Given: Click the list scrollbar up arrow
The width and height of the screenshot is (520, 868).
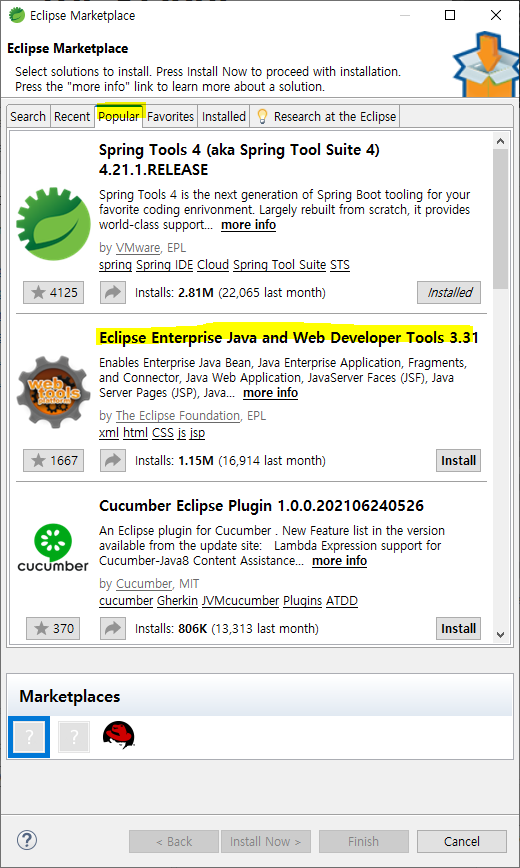Looking at the screenshot, I should click(x=501, y=141).
